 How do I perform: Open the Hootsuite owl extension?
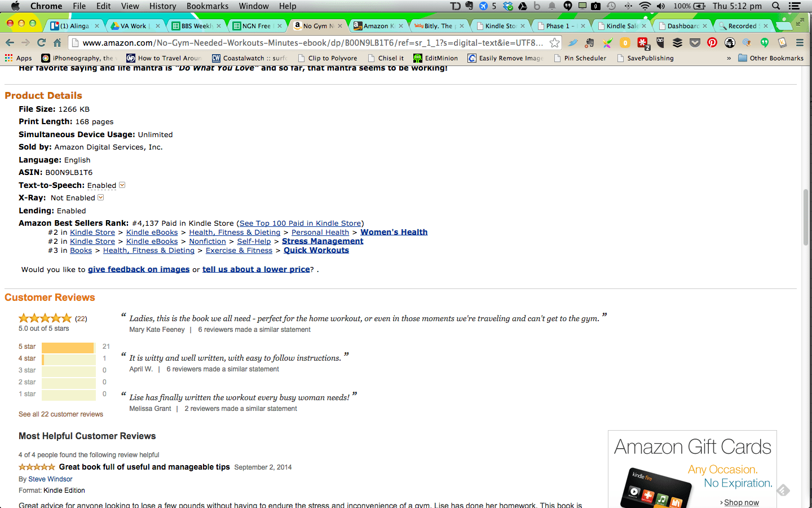click(660, 42)
